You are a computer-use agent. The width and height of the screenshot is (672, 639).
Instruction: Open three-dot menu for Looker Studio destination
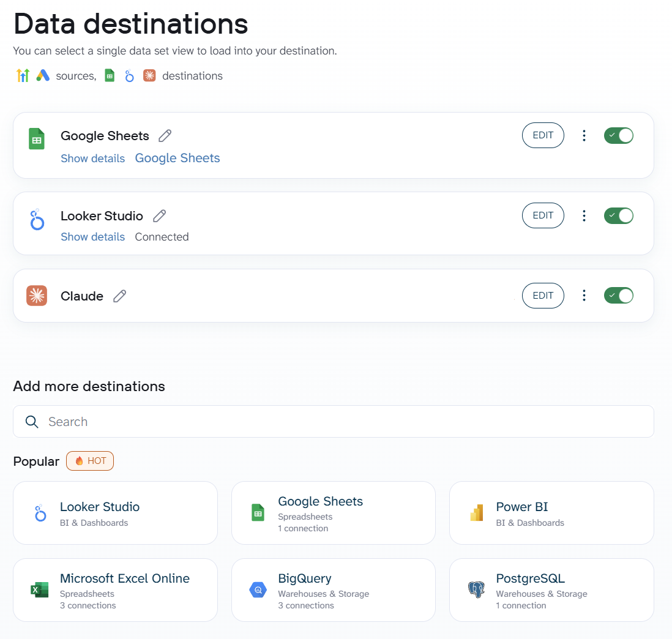(584, 215)
